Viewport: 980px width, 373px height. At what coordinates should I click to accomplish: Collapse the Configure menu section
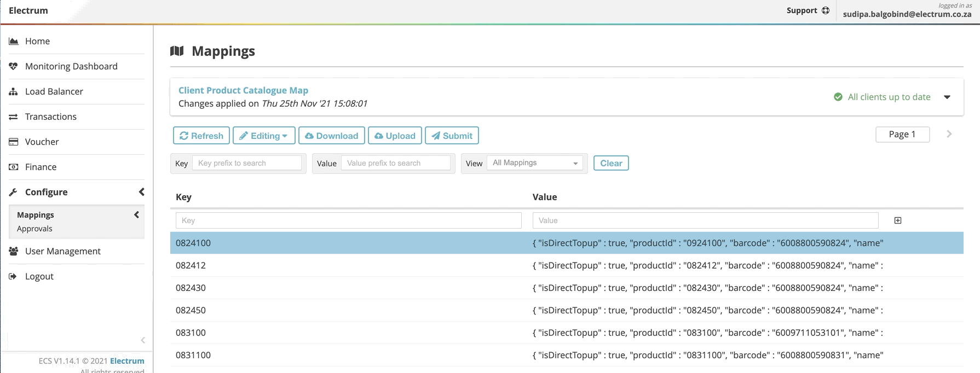(141, 192)
